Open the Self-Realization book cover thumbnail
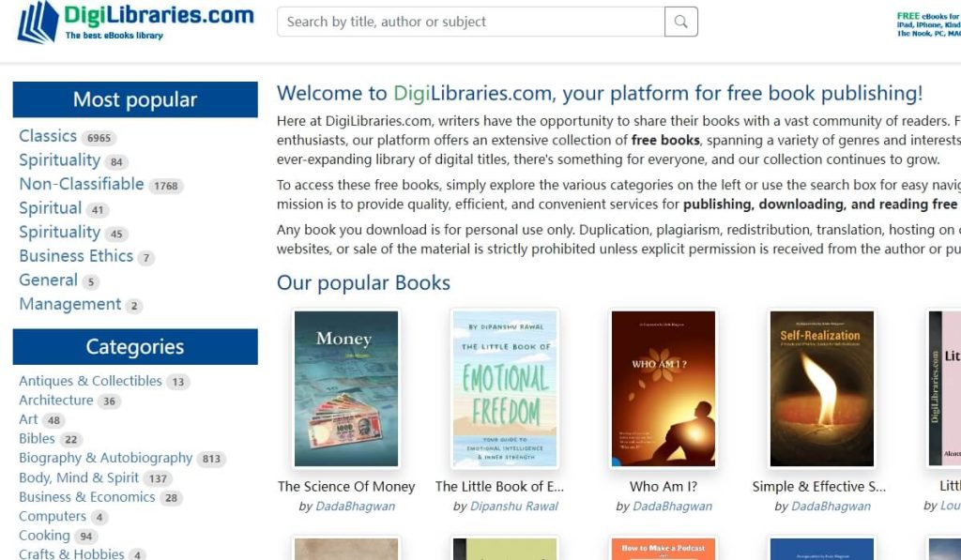The height and width of the screenshot is (560, 961). click(x=822, y=388)
